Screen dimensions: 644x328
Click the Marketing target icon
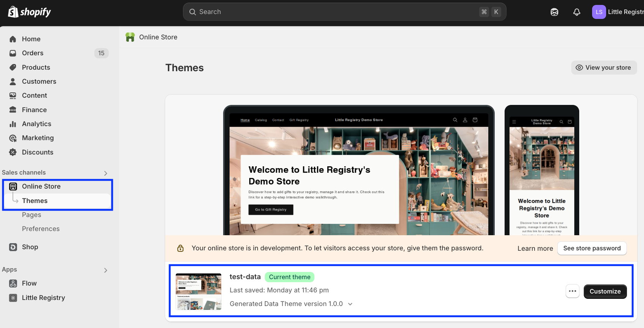(13, 138)
